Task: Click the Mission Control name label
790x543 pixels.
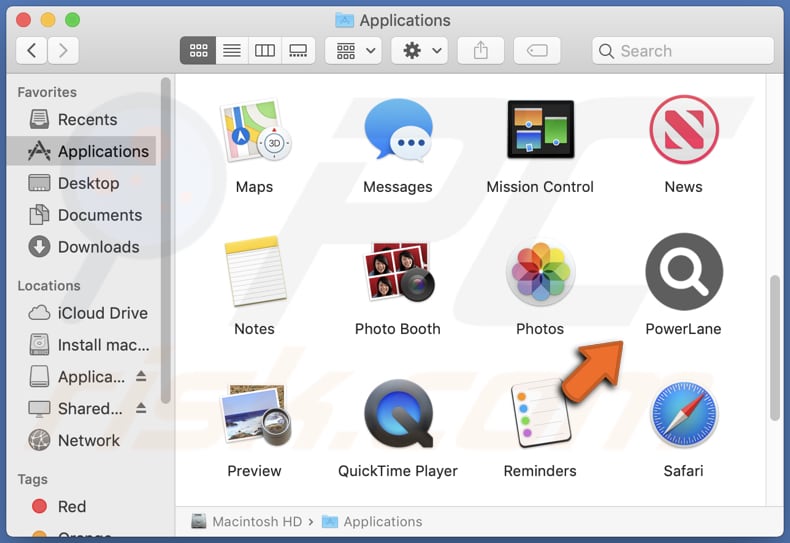Action: [540, 187]
